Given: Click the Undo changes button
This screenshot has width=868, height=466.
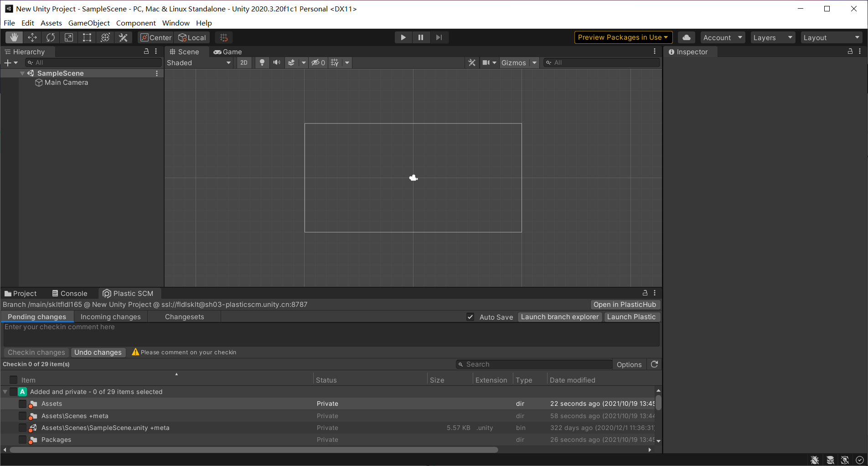Looking at the screenshot, I should [98, 352].
